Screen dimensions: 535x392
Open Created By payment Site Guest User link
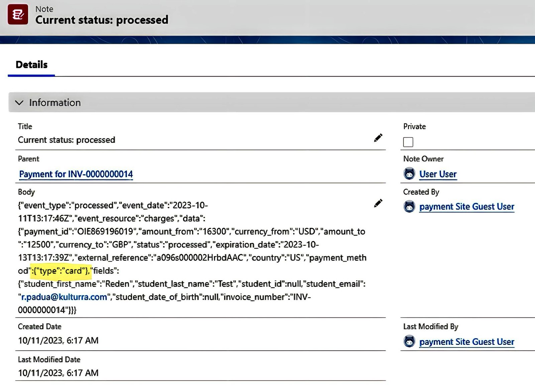466,207
